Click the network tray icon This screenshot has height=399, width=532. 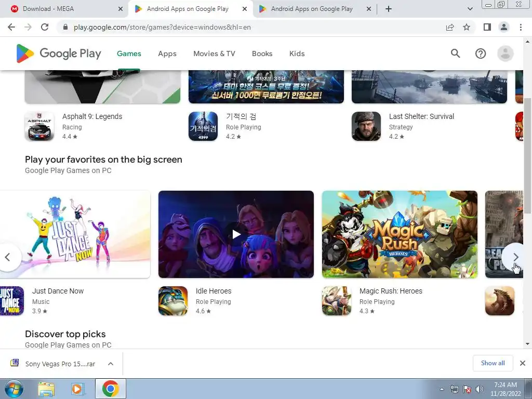click(454, 389)
